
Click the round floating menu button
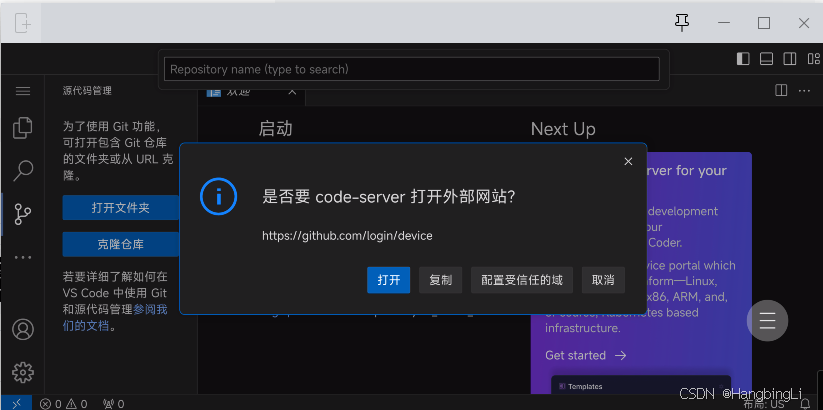coord(767,320)
